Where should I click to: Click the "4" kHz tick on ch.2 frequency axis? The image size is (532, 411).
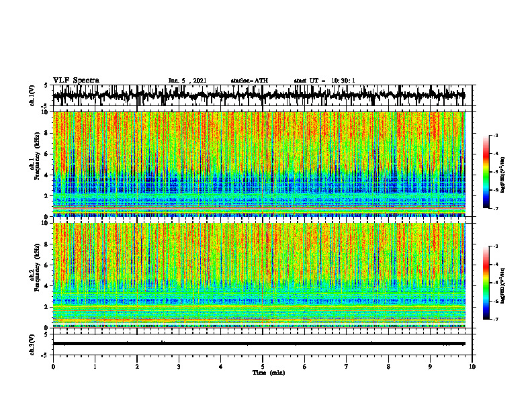(48, 286)
